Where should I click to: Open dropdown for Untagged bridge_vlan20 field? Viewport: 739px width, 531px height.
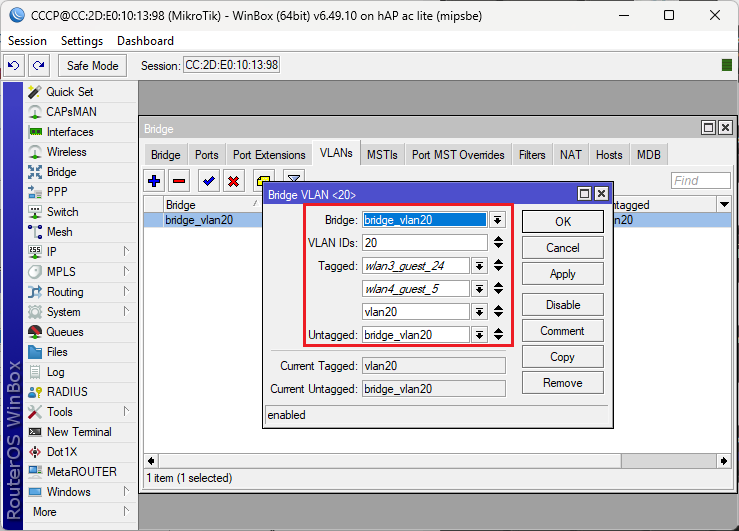(x=479, y=335)
